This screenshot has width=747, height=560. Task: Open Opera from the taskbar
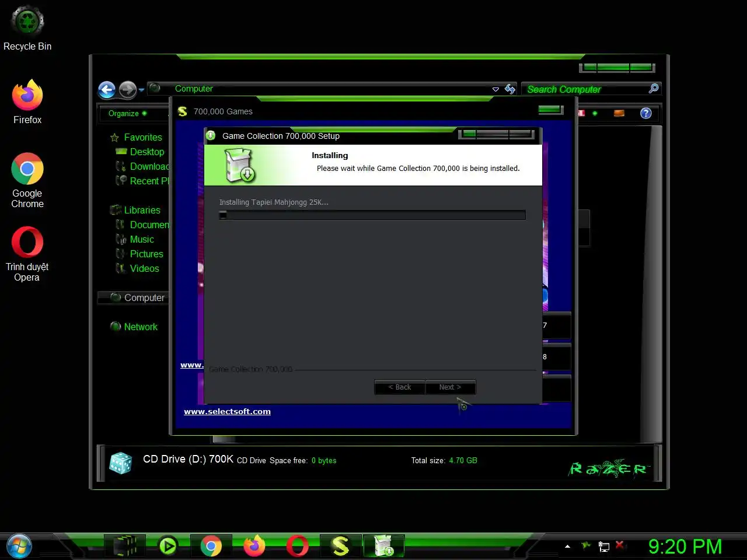tap(298, 546)
